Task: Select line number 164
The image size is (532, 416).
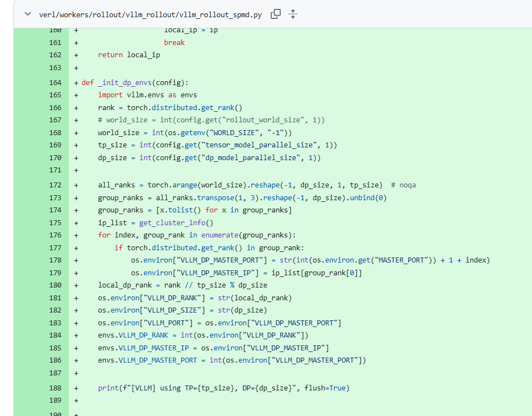Action: point(55,82)
